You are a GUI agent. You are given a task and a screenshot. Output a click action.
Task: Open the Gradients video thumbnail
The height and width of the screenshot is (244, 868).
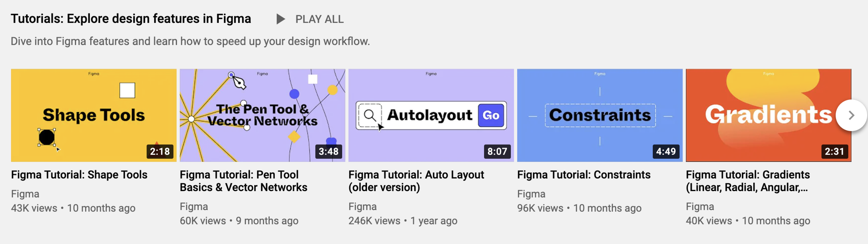click(x=762, y=115)
